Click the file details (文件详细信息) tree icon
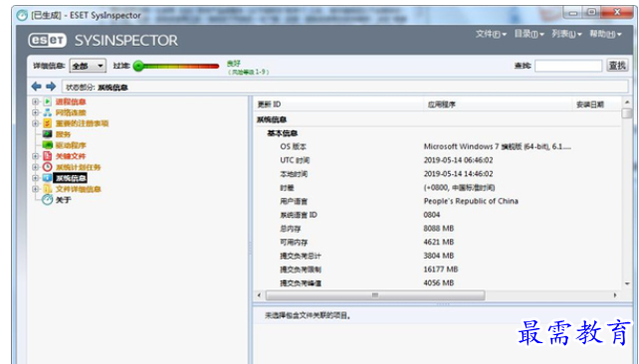 pyautogui.click(x=47, y=189)
